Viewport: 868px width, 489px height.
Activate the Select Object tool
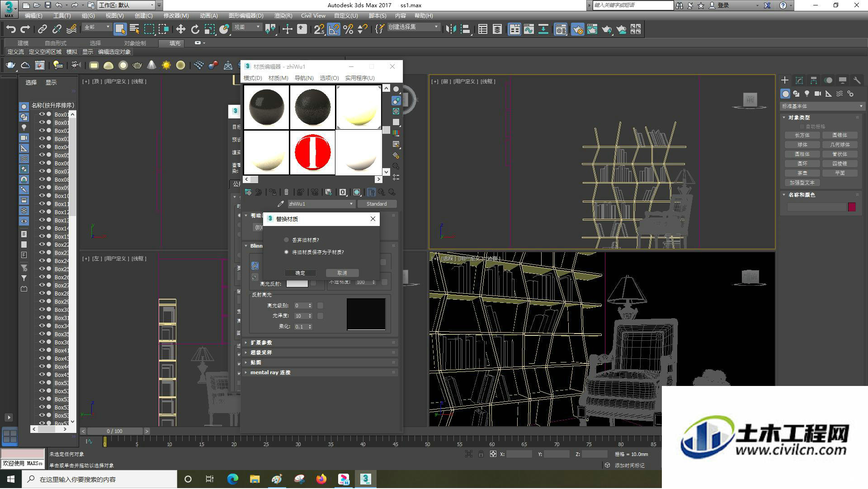click(120, 29)
